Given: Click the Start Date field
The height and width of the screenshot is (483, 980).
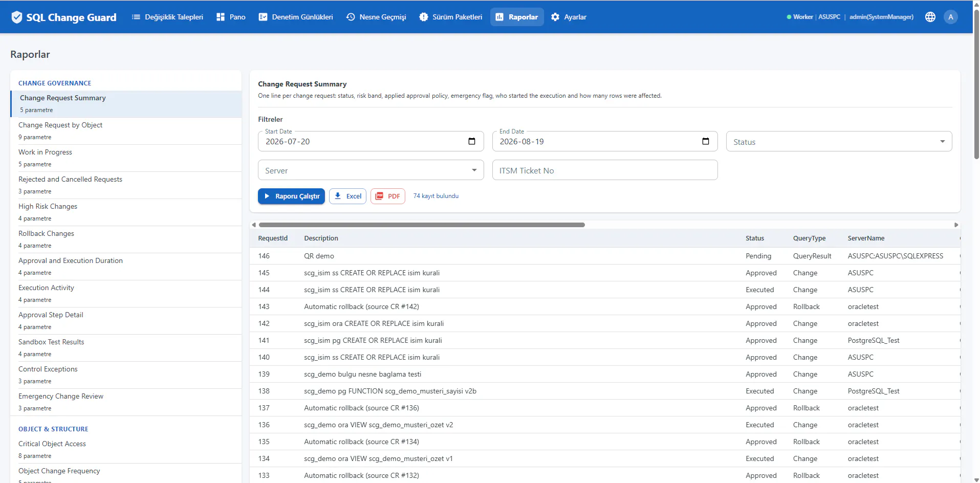Looking at the screenshot, I should click(371, 141).
